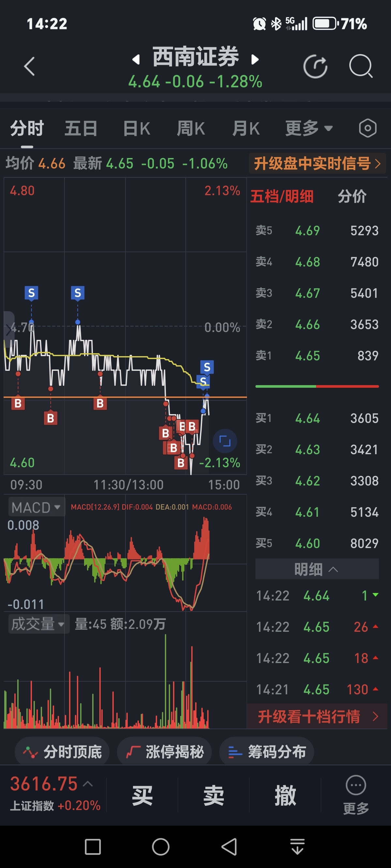Tap the 均价 4.66 label
This screenshot has width=391, height=868.
[36, 164]
